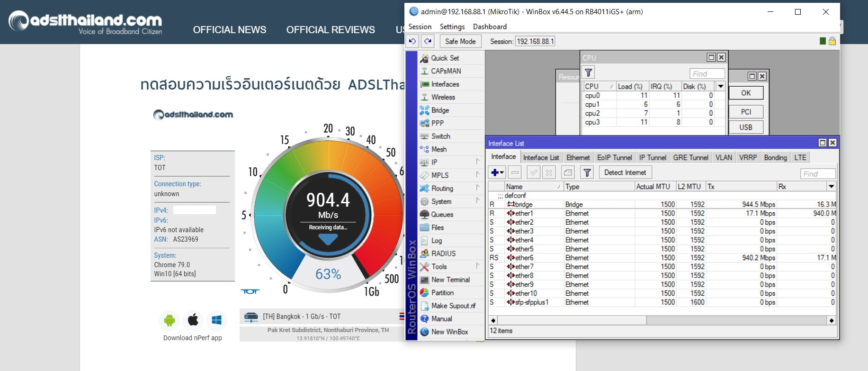Viewport: 868px width, 371px height.
Task: Switch to the LTE tab
Action: click(x=800, y=157)
